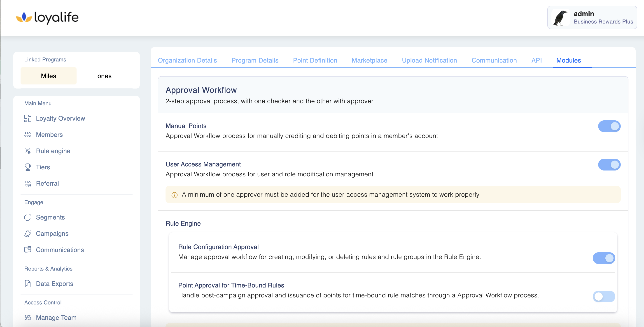Screen dimensions: 644x327
Task: Disable the Manual Points approval toggle
Action: point(609,126)
